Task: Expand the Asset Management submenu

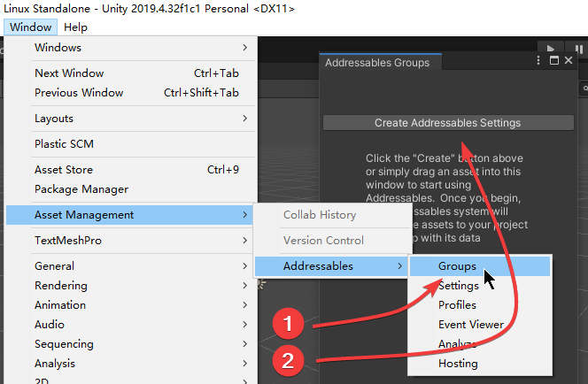Action: tap(130, 215)
